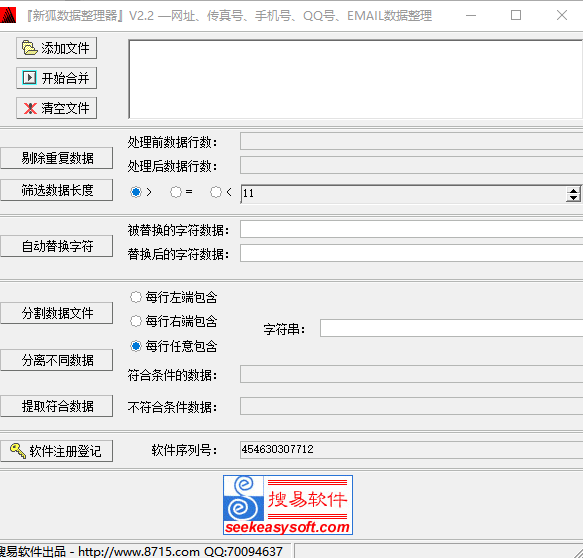Focus the 被替换的字符数据 input field
583x558 pixels.
(411, 229)
